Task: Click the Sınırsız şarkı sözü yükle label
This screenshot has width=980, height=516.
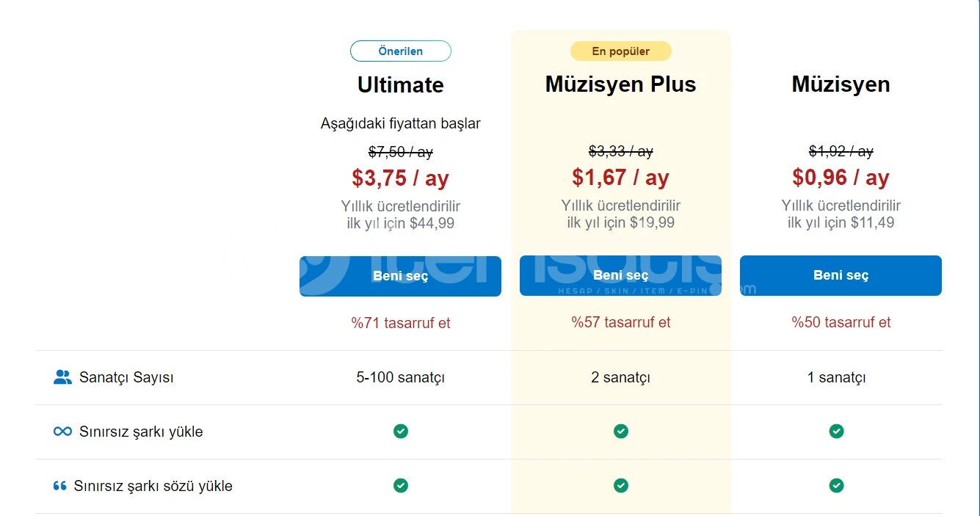Action: 153,486
